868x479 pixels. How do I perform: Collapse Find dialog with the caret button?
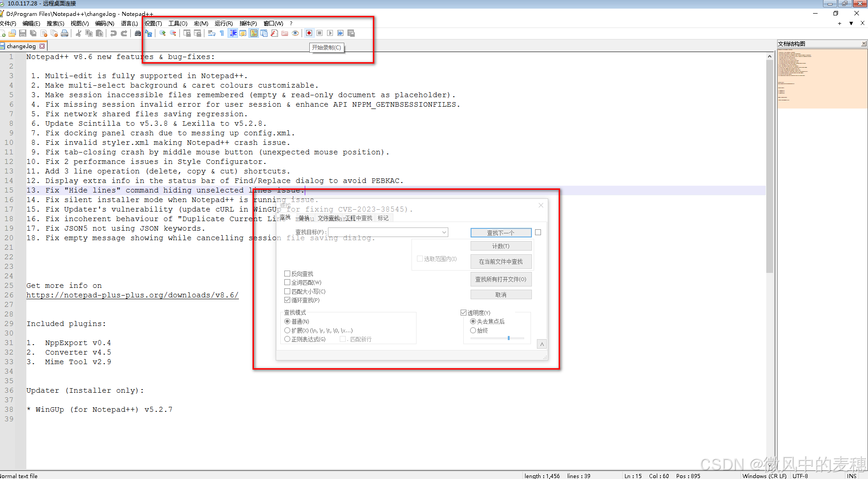(x=542, y=344)
